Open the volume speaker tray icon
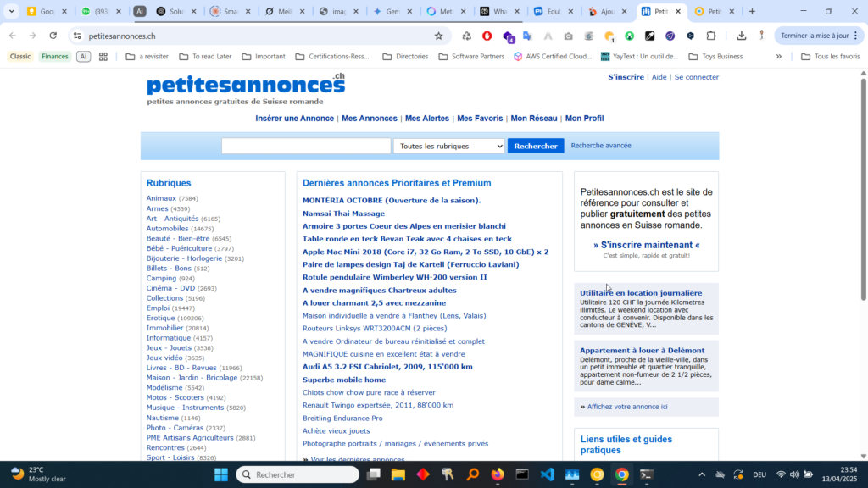The width and height of the screenshot is (868, 488). [x=794, y=474]
